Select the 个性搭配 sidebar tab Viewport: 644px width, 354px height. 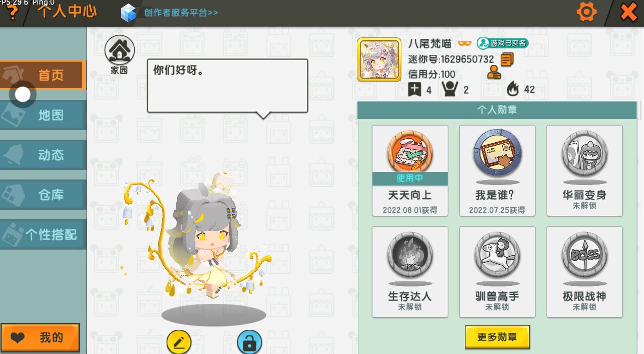(x=43, y=234)
